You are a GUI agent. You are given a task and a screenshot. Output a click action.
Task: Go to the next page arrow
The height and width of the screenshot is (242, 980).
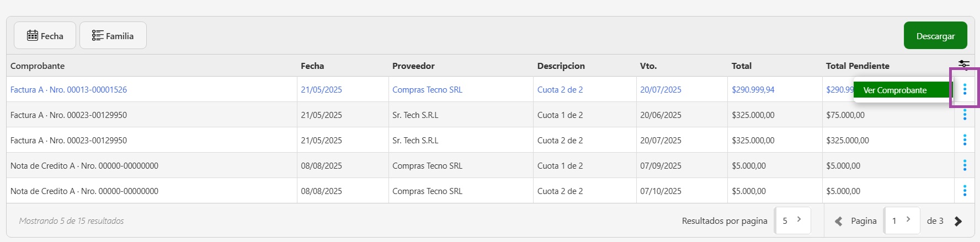(958, 221)
